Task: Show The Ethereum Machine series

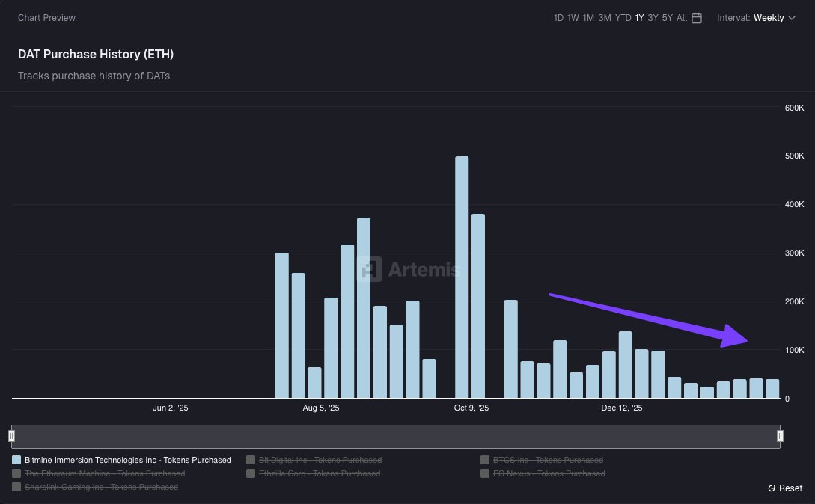Action: (104, 473)
